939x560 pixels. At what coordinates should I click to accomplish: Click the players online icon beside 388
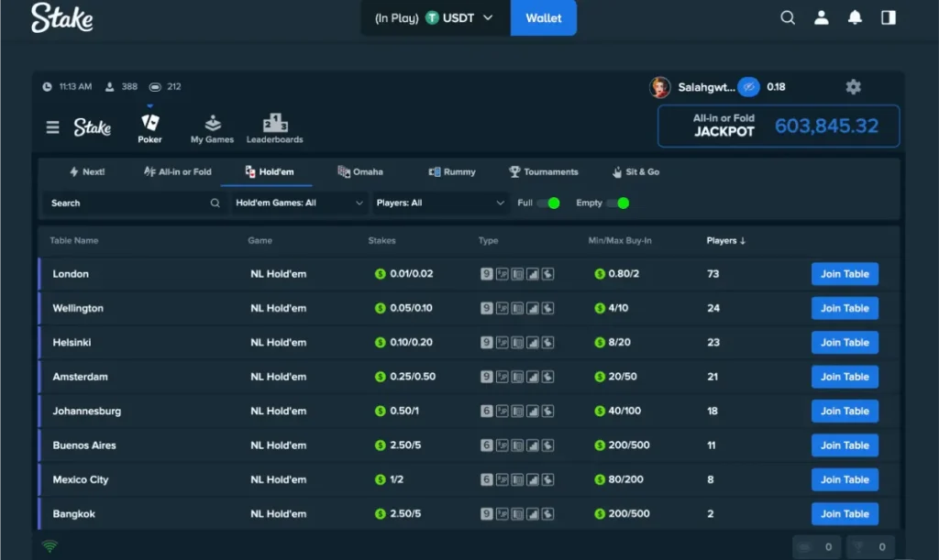click(x=110, y=87)
